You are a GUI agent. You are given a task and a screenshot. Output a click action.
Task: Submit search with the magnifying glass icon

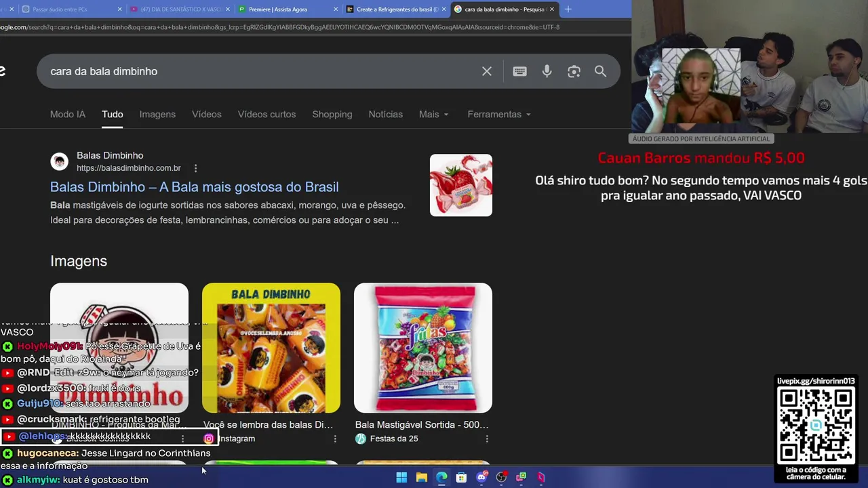600,71
